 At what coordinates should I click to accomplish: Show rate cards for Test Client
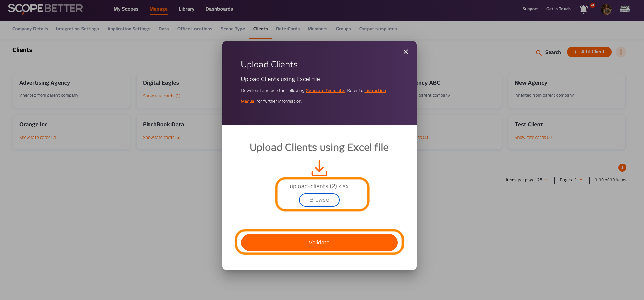(533, 137)
